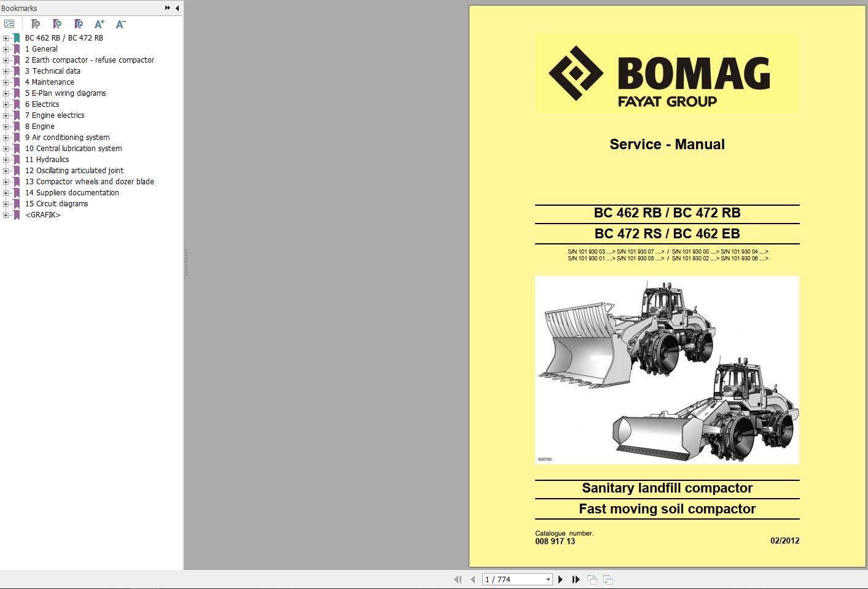The width and height of the screenshot is (868, 589).
Task: Open the '3 Technical data' bookmark
Action: coord(53,71)
